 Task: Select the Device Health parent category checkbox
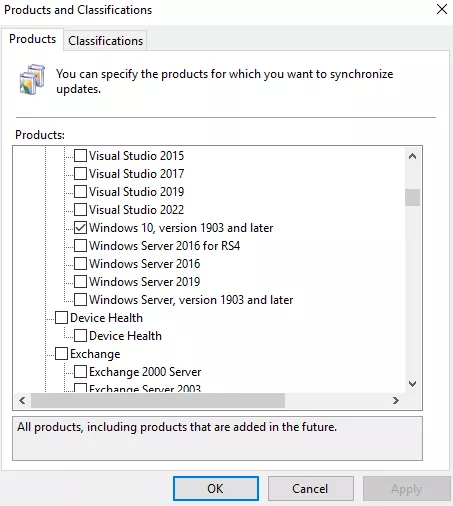62,318
